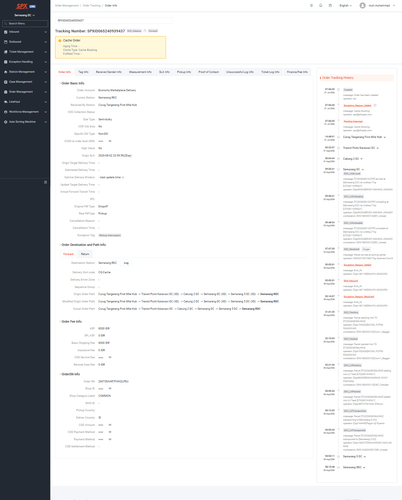402x500 pixels.
Task: Switch to the SLA Info tab
Action: click(164, 72)
